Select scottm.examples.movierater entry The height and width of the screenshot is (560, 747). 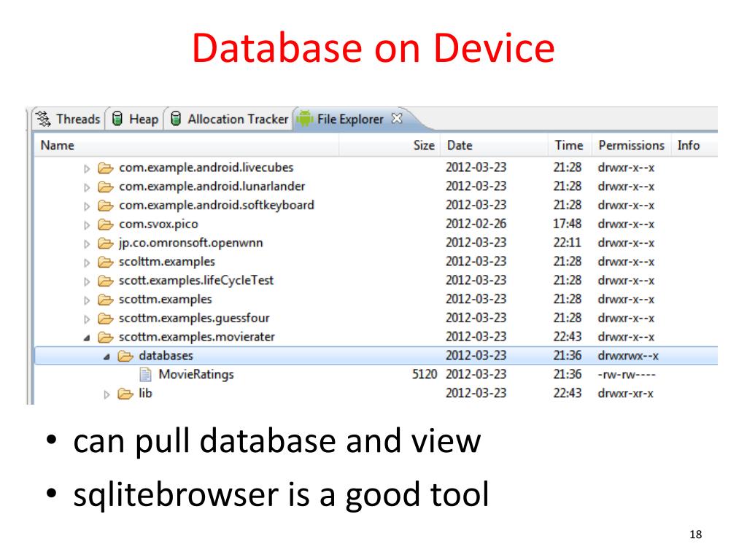(x=197, y=337)
